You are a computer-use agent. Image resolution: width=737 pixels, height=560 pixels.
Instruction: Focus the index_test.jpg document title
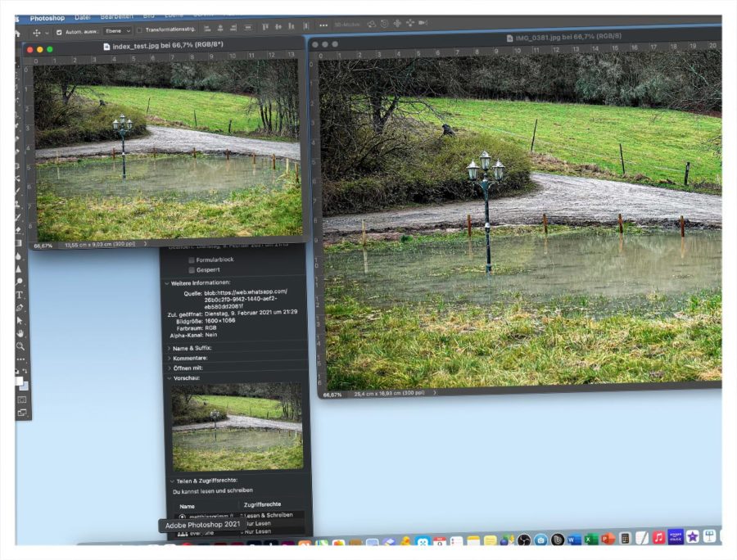click(x=168, y=46)
